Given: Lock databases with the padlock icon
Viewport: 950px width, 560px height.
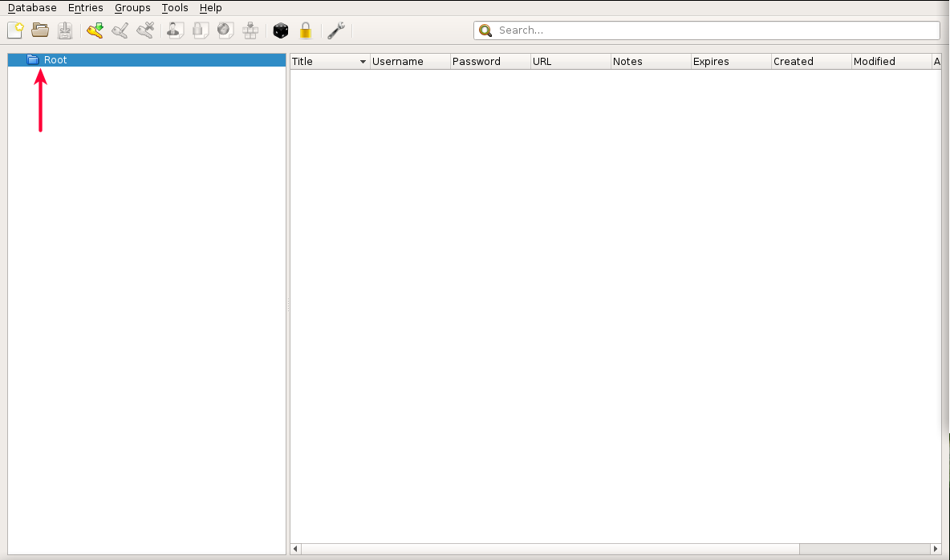Looking at the screenshot, I should point(305,30).
